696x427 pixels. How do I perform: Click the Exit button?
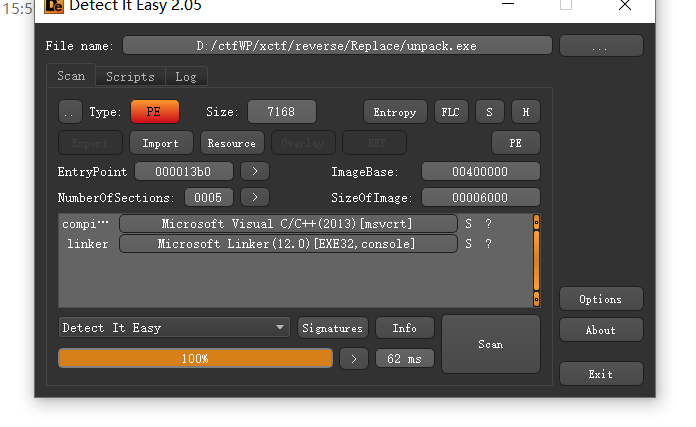(601, 374)
